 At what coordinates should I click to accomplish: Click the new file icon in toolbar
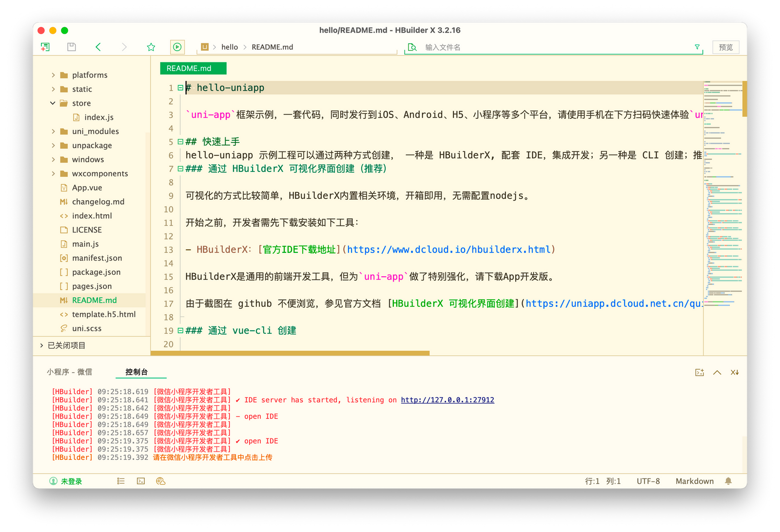(45, 46)
